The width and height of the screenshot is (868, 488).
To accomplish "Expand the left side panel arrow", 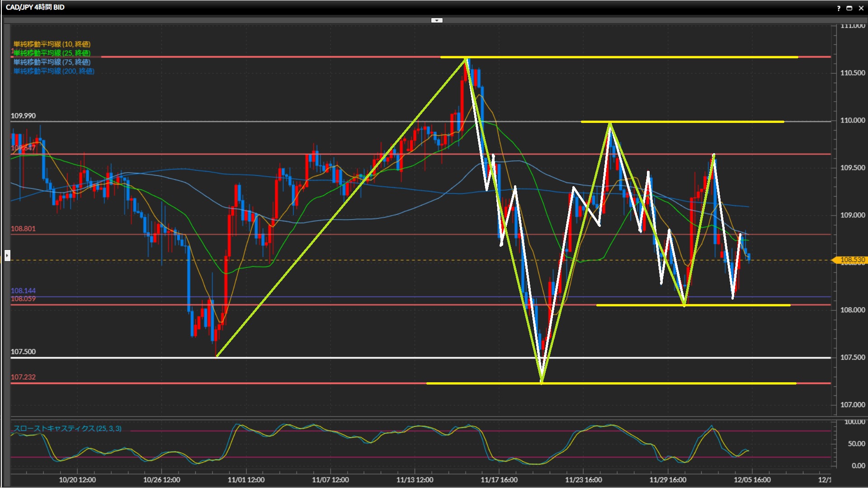I will coord(7,256).
